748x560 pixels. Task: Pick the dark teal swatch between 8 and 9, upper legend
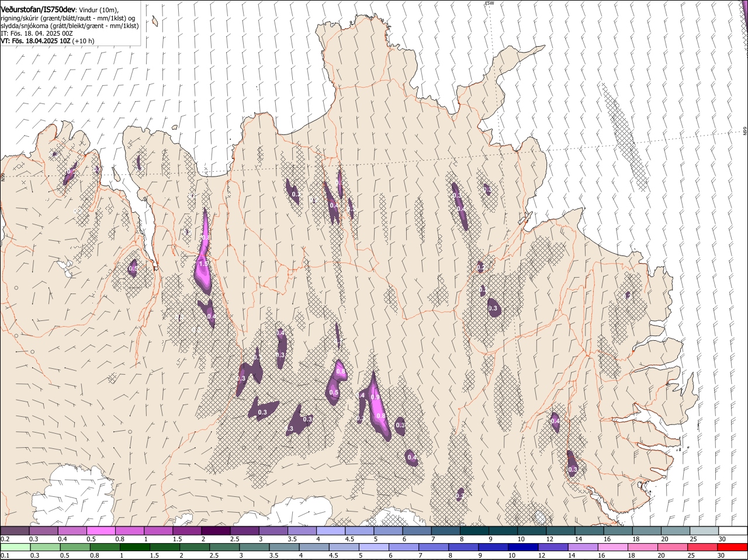click(475, 531)
